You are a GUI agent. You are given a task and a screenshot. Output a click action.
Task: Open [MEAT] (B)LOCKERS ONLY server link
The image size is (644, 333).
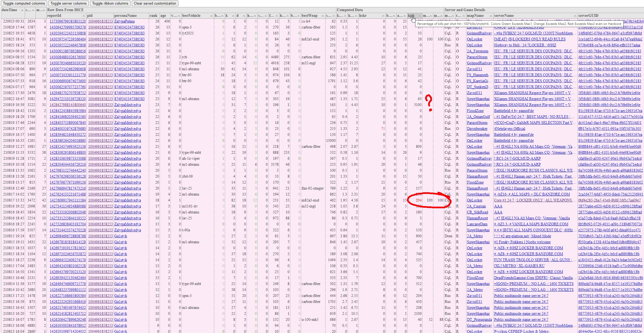point(530,39)
